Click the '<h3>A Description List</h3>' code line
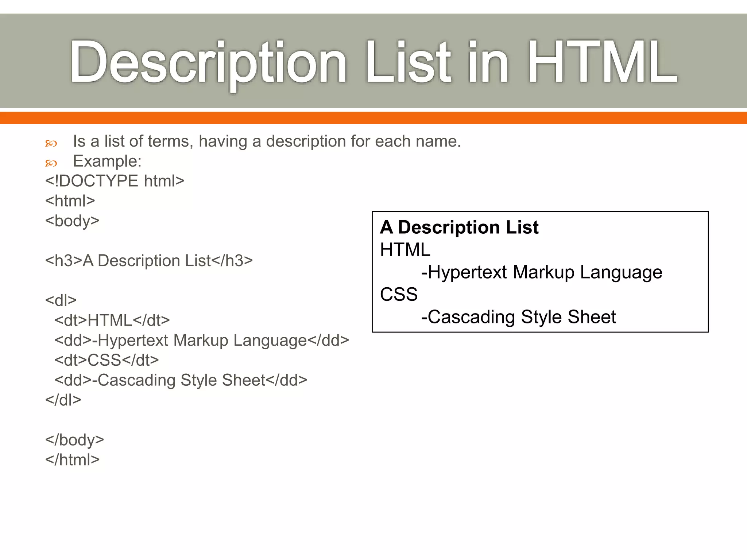 pos(149,261)
